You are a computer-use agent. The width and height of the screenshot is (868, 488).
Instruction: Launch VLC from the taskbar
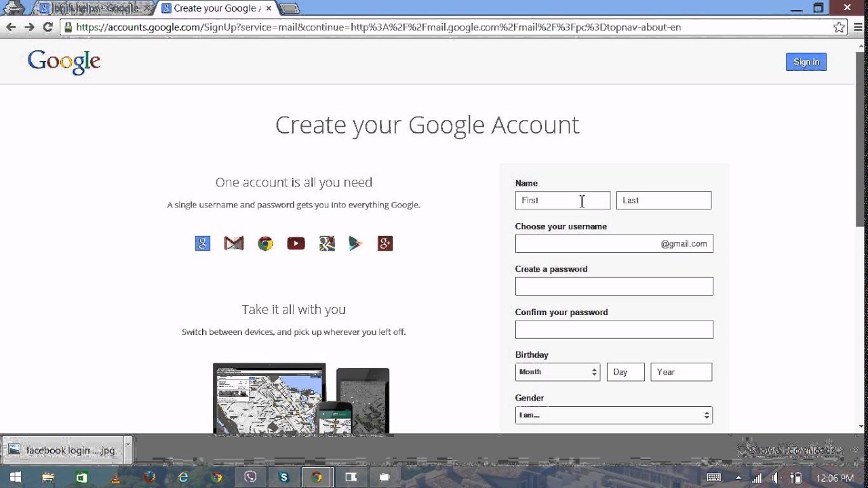click(115, 477)
